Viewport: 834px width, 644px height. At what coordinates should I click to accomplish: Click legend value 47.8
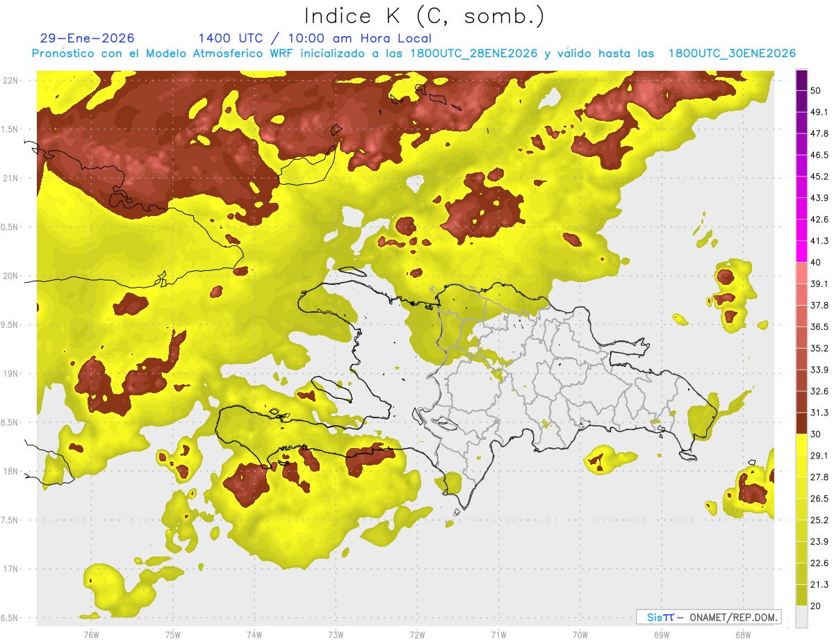pyautogui.click(x=819, y=134)
